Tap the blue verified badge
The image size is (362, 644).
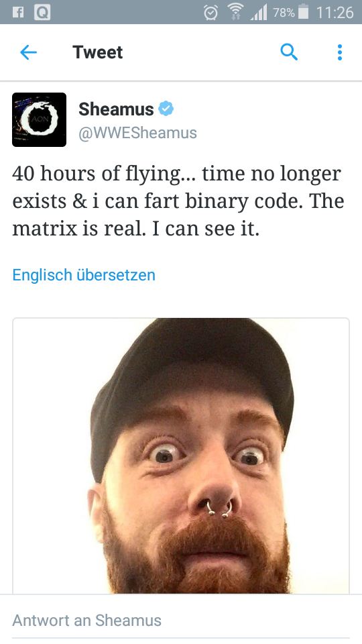coord(166,109)
